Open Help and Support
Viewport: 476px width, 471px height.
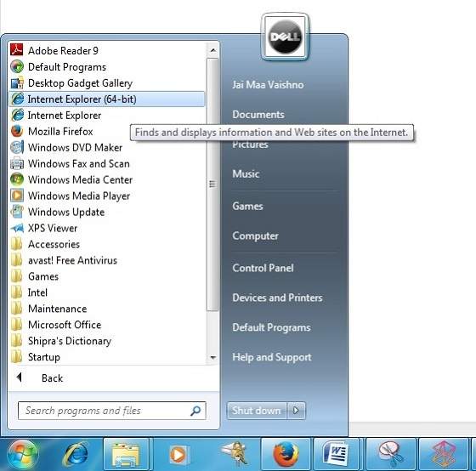[272, 357]
